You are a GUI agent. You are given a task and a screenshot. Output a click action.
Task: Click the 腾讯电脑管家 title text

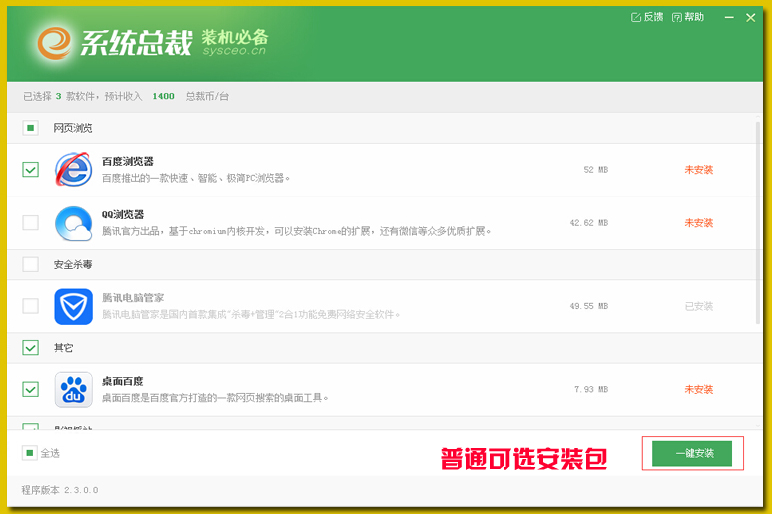coord(133,298)
